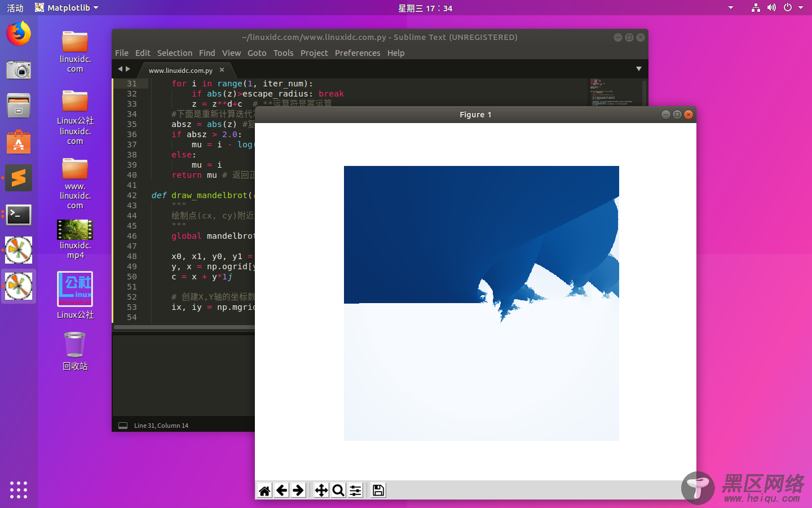Click the 'global' keyword on line 46

coord(186,236)
